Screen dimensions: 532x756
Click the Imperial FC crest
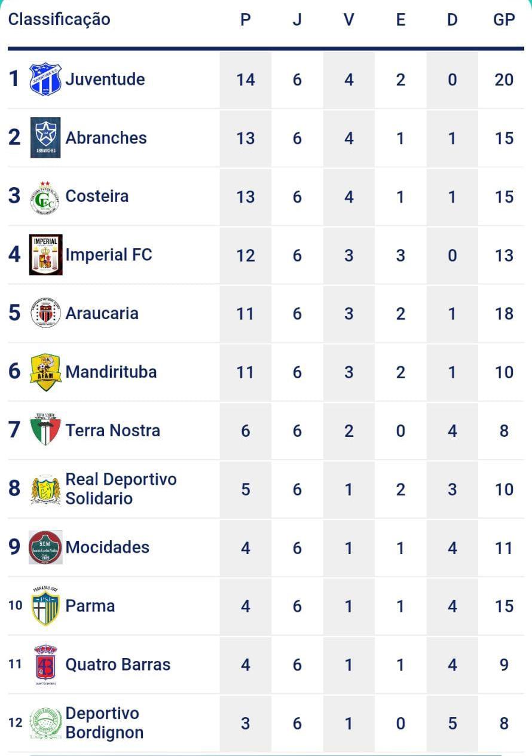click(x=45, y=255)
